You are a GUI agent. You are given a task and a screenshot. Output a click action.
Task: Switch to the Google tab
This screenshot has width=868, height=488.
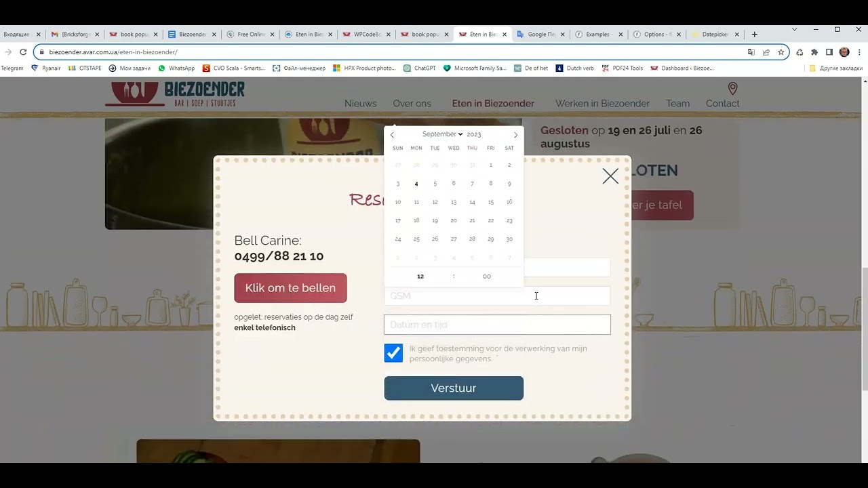tap(540, 34)
